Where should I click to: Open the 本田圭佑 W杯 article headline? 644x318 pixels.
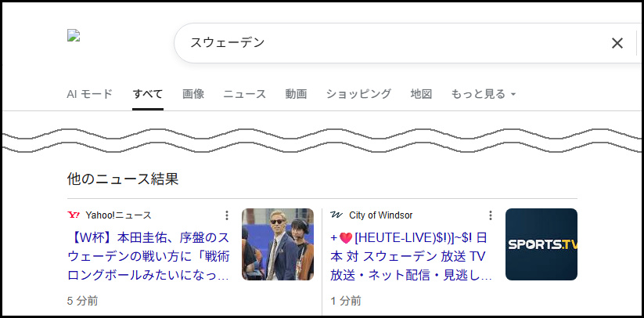click(148, 256)
